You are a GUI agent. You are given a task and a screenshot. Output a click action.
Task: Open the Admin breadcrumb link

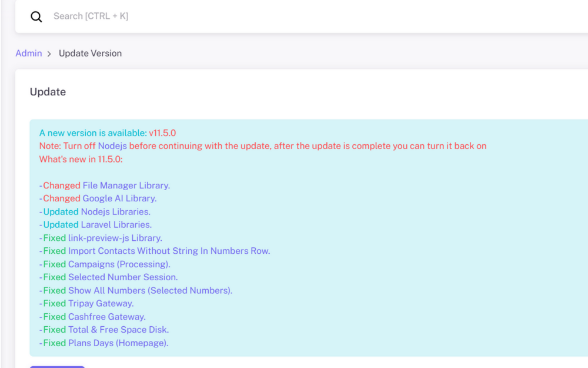(28, 54)
